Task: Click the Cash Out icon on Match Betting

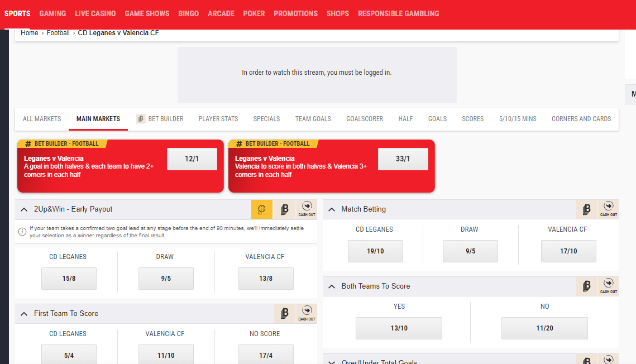Action: [x=609, y=209]
